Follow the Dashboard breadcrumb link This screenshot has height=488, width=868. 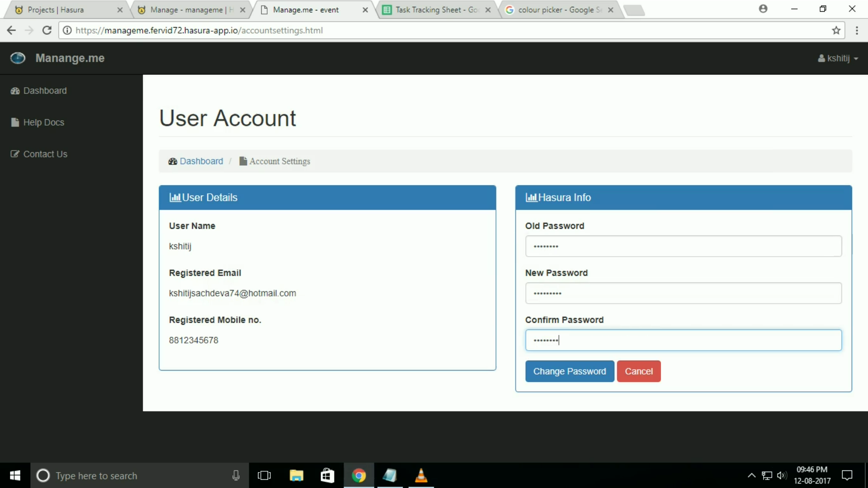tap(201, 161)
